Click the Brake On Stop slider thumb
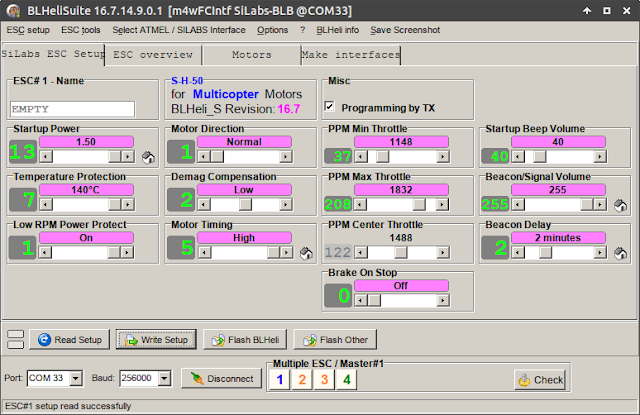This screenshot has height=415, width=640. coord(374,301)
